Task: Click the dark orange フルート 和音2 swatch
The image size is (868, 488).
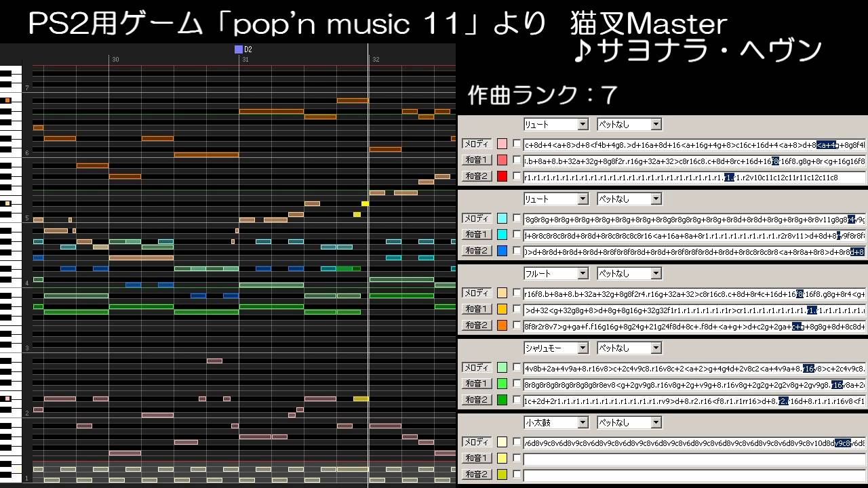Action: [502, 325]
